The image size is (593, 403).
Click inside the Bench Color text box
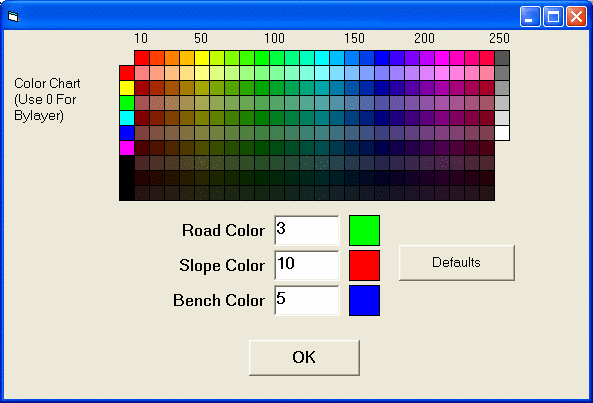307,300
